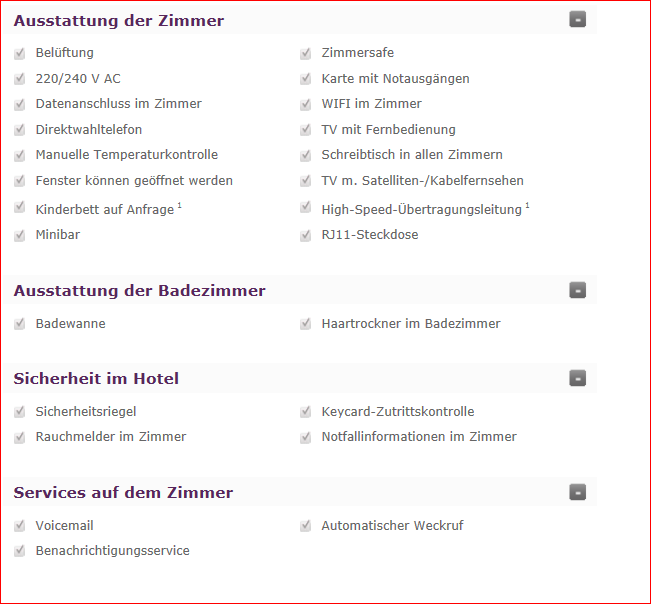The width and height of the screenshot is (651, 604).
Task: Click the Automatischer Weckruf checkmark
Action: [306, 526]
